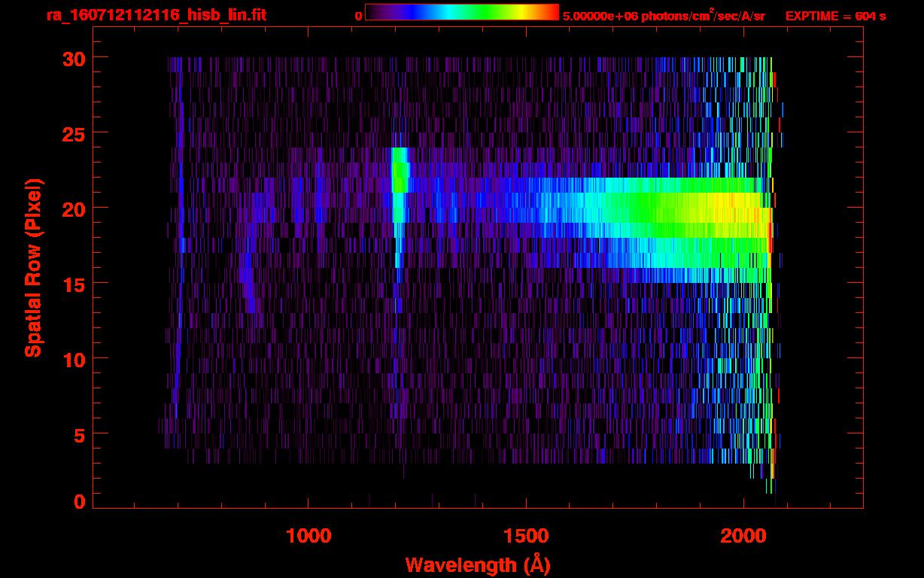Click the rainbow color scale bar

[x=461, y=12]
